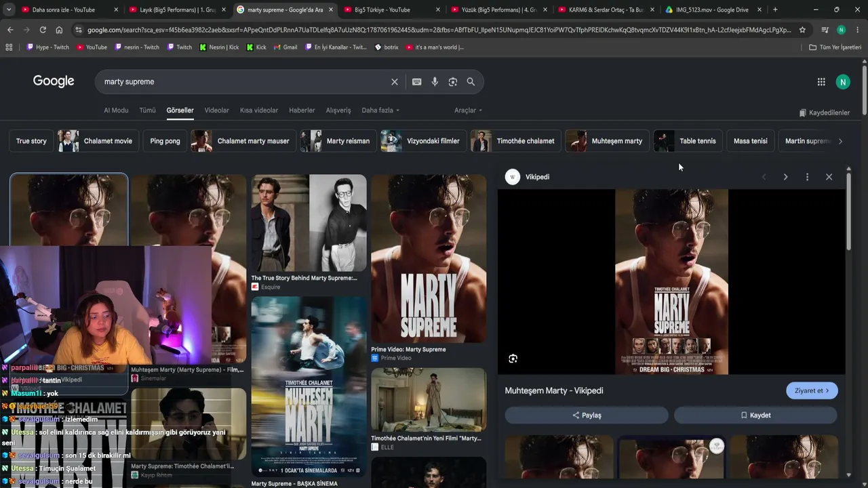Viewport: 868px width, 488px height.
Task: Open the 'Hype - Twitch' bookmark
Action: [x=47, y=47]
